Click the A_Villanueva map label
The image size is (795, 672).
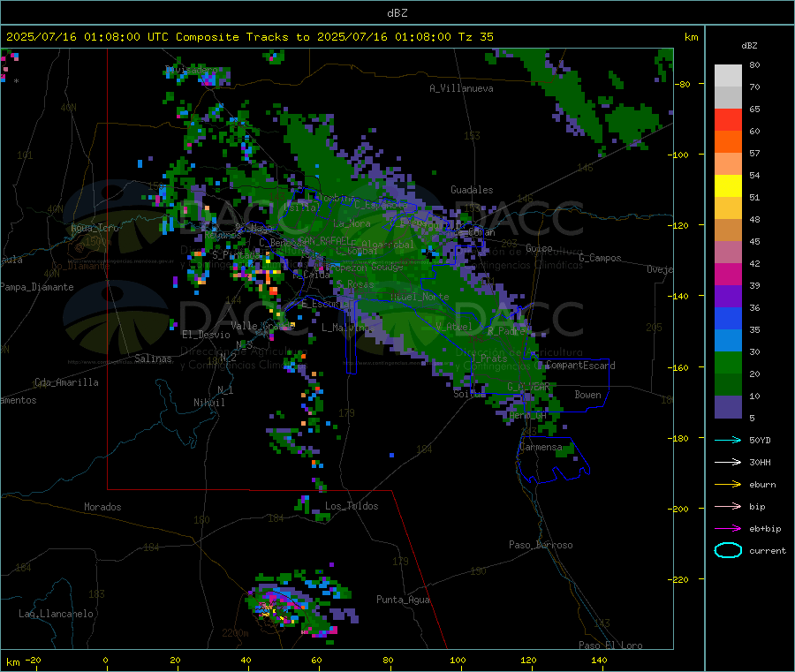[x=461, y=88]
